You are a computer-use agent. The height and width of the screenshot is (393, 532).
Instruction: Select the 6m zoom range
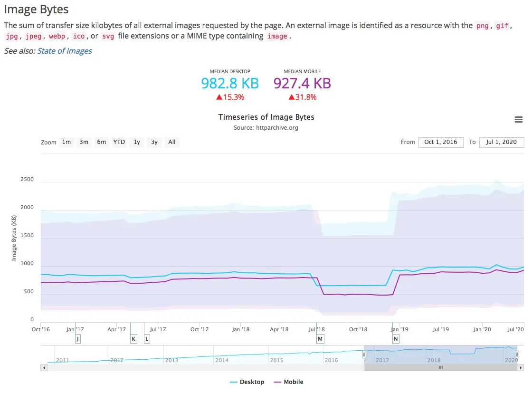[102, 142]
